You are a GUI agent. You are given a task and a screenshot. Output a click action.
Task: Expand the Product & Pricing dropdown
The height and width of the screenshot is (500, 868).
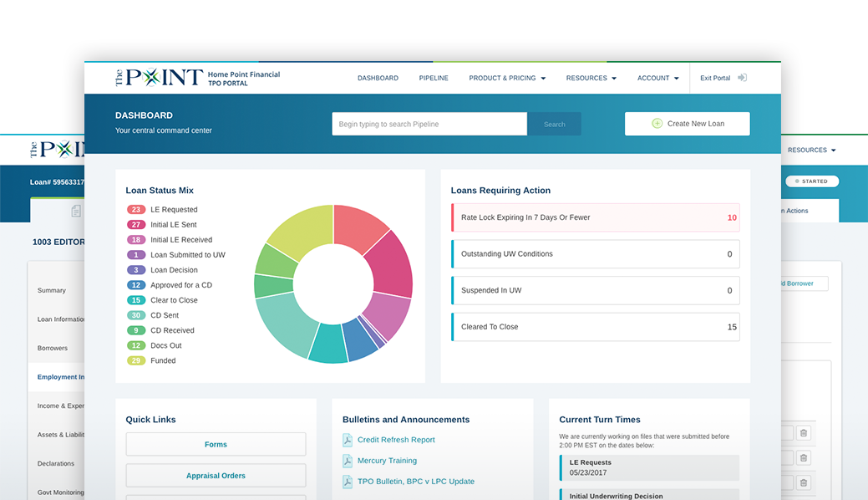pyautogui.click(x=507, y=79)
